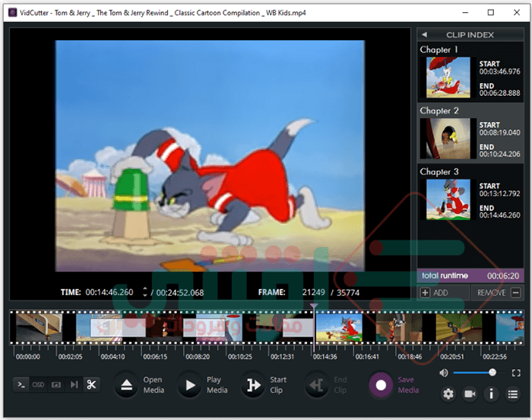
Task: Select the Chapter 3 clip thumbnail
Action: (x=448, y=199)
